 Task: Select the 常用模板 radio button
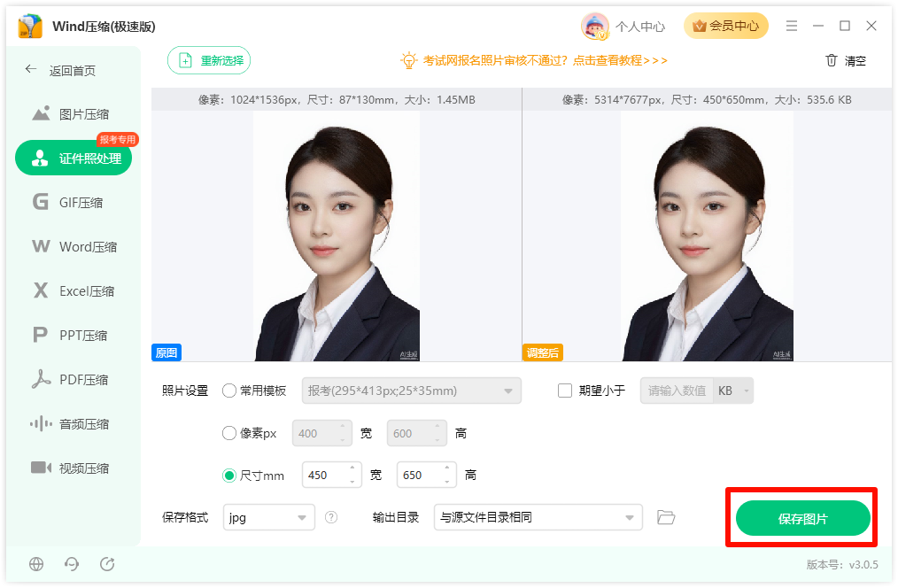(x=229, y=391)
